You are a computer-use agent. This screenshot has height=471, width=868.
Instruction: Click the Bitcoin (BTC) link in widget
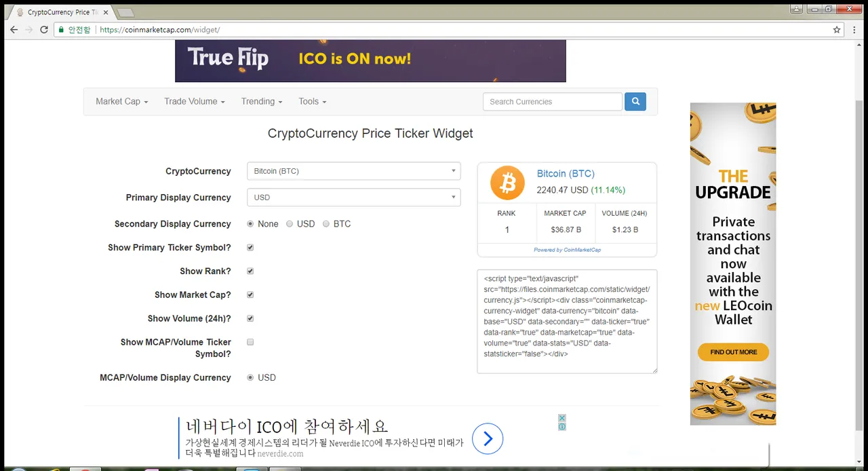click(x=566, y=174)
